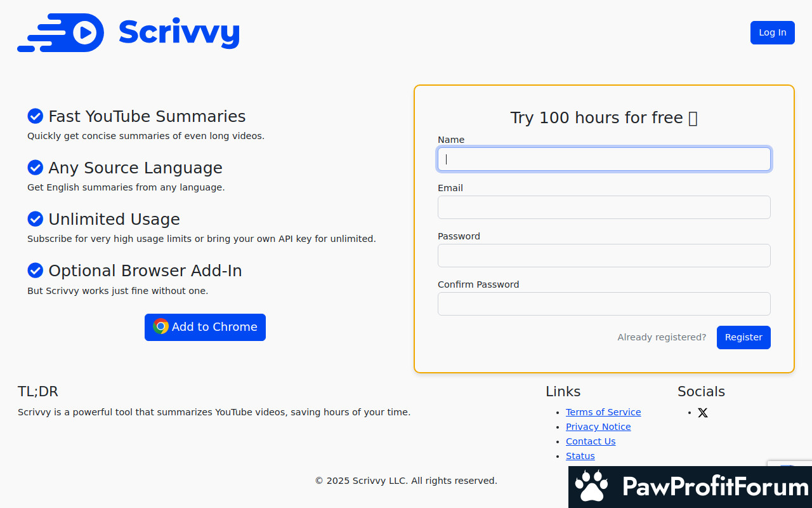812x508 pixels.
Task: Open the X social media icon
Action: coord(703,413)
